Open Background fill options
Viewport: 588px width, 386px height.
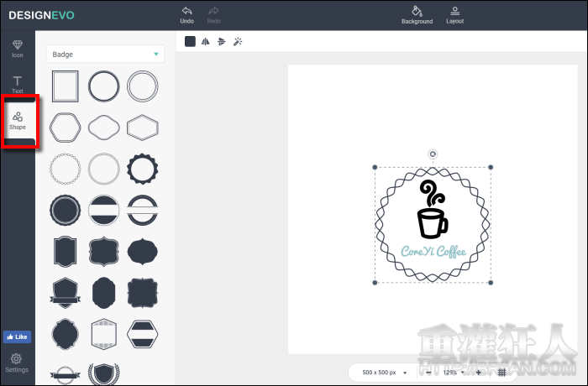417,14
